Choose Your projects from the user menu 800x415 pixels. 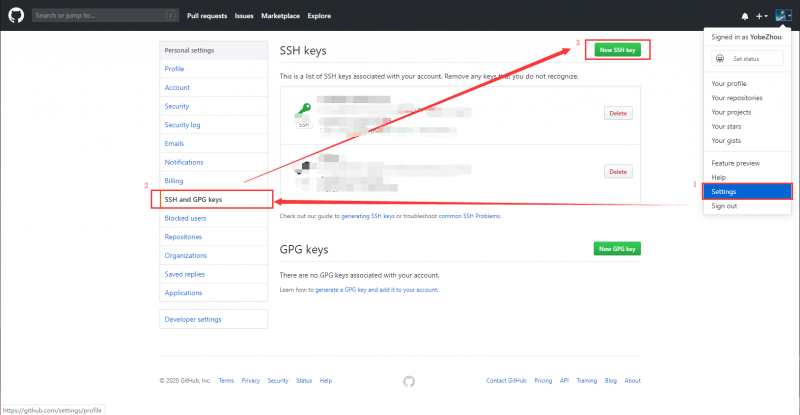click(747, 112)
